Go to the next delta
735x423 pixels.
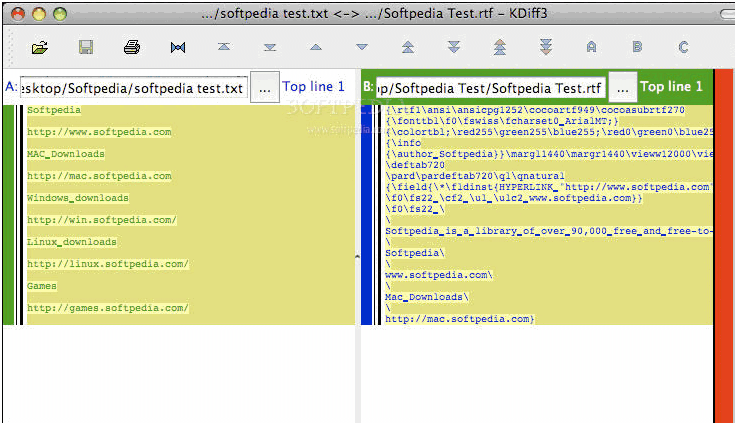pyautogui.click(x=362, y=47)
